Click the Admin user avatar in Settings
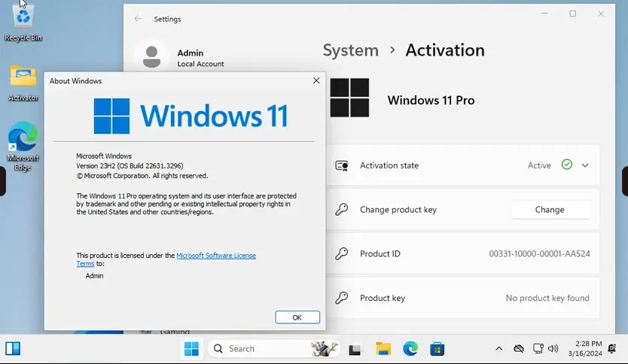Viewport: 628px width, 364px height. click(x=152, y=57)
